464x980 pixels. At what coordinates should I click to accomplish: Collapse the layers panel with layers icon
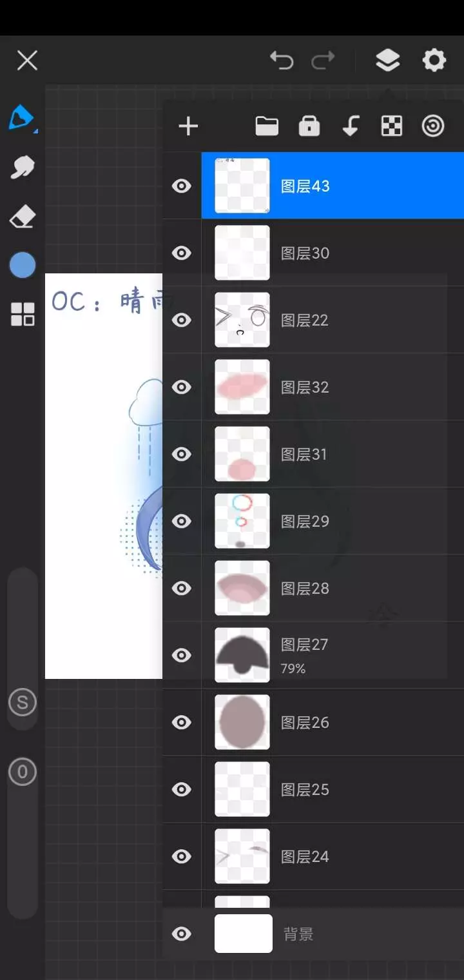387,61
